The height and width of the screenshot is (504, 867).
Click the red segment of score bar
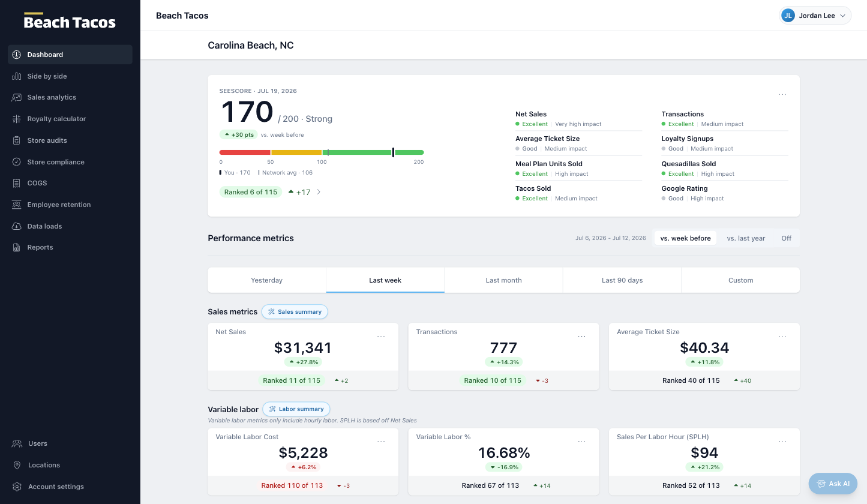245,152
